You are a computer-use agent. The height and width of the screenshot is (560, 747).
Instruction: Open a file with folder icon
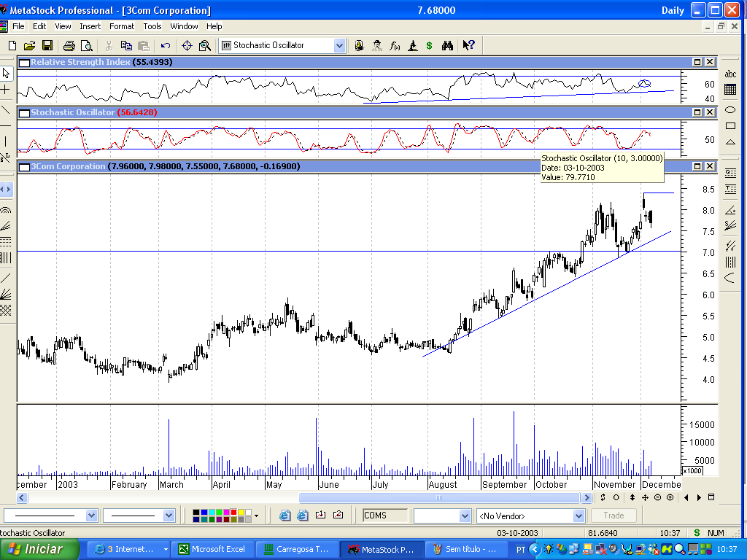point(29,46)
